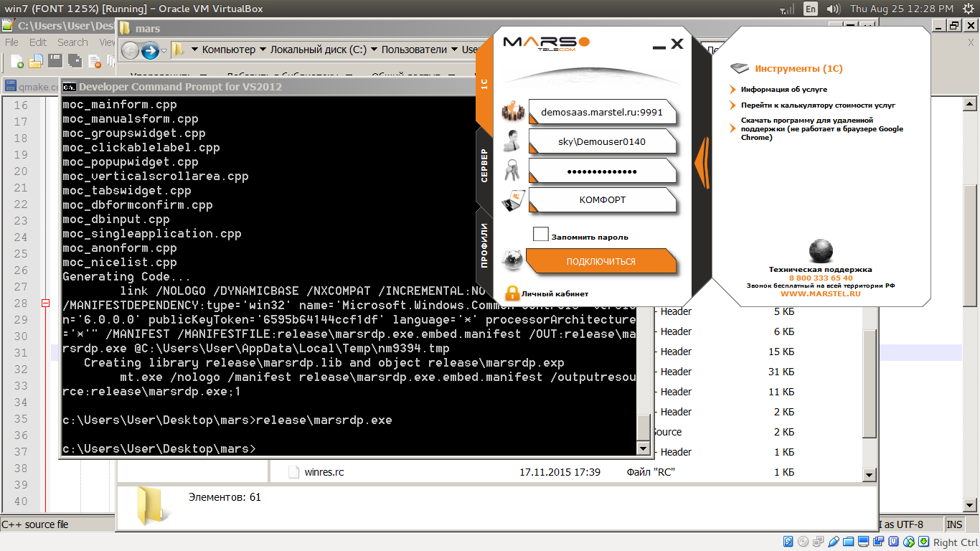Open the volume indicator in top panel
This screenshot has height=551, width=980.
coord(833,9)
